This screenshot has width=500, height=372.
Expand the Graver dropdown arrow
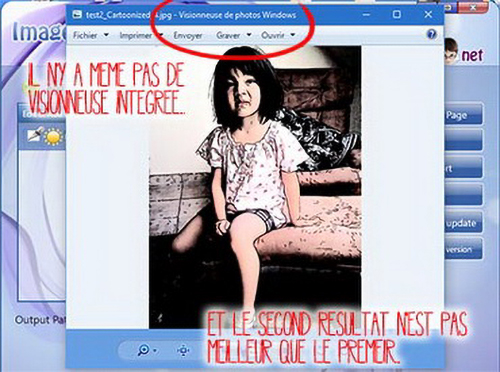point(249,35)
